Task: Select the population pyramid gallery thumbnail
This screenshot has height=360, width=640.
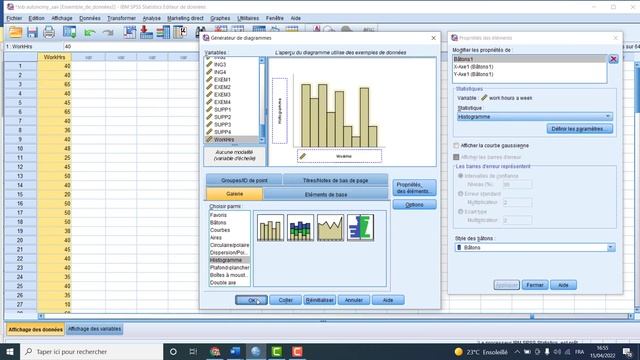Action: [x=360, y=227]
